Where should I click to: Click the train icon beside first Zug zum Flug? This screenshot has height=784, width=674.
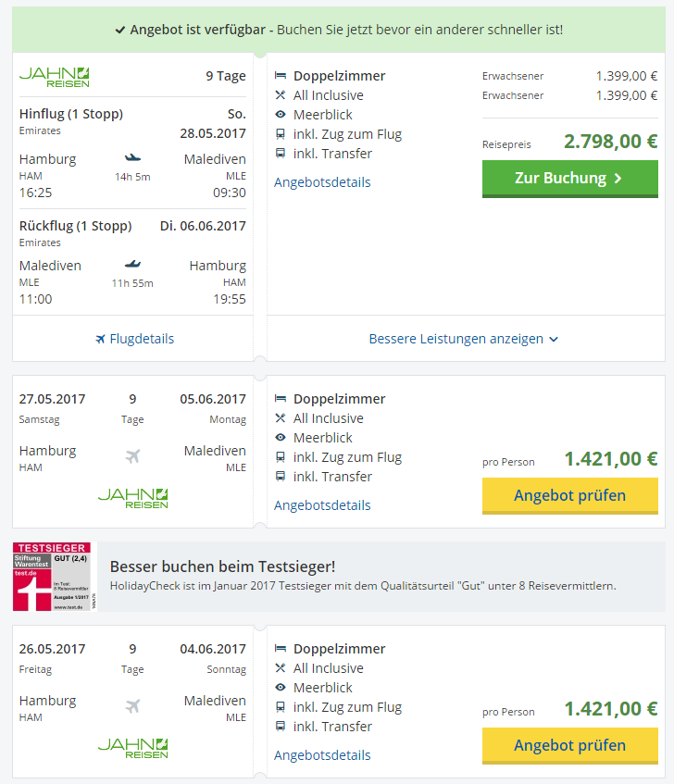coord(281,134)
